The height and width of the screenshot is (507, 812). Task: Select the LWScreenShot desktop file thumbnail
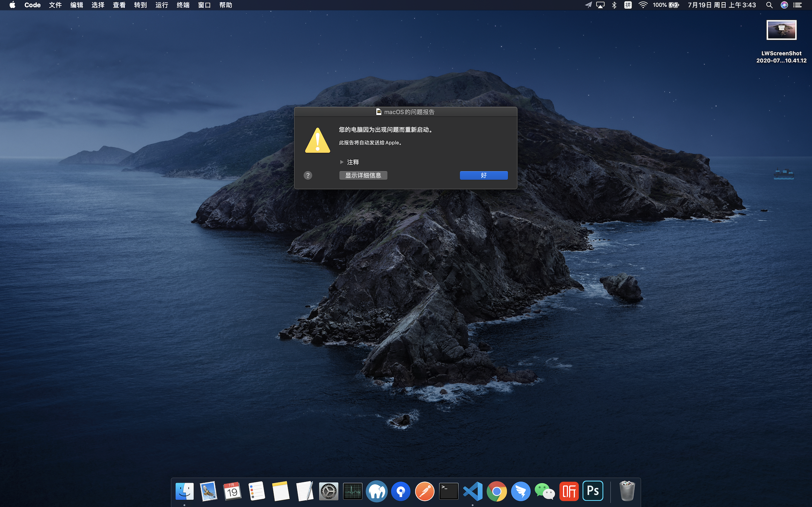[x=781, y=30]
